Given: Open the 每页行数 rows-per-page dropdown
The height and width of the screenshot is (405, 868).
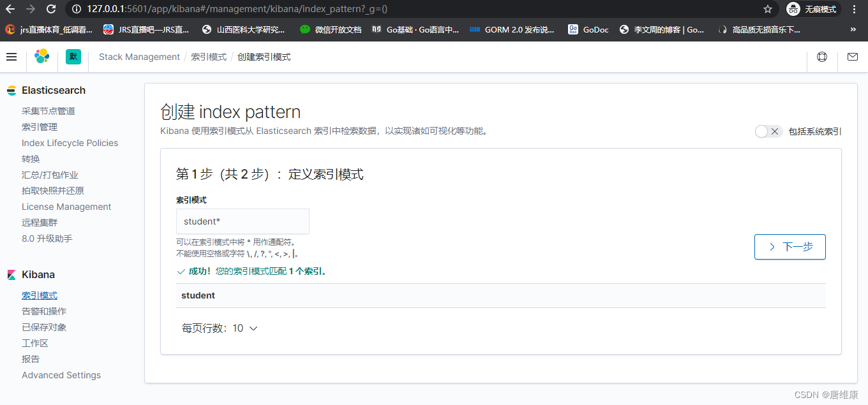Looking at the screenshot, I should click(x=220, y=328).
